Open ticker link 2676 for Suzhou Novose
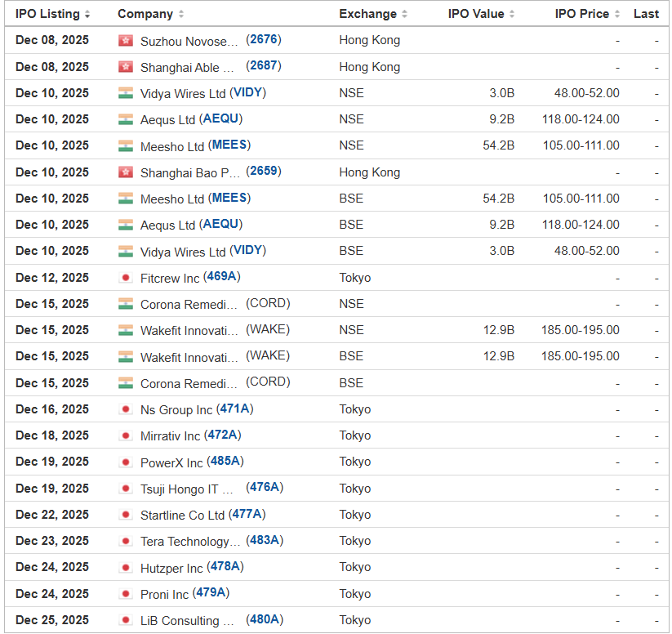672x634 pixels. click(x=264, y=39)
